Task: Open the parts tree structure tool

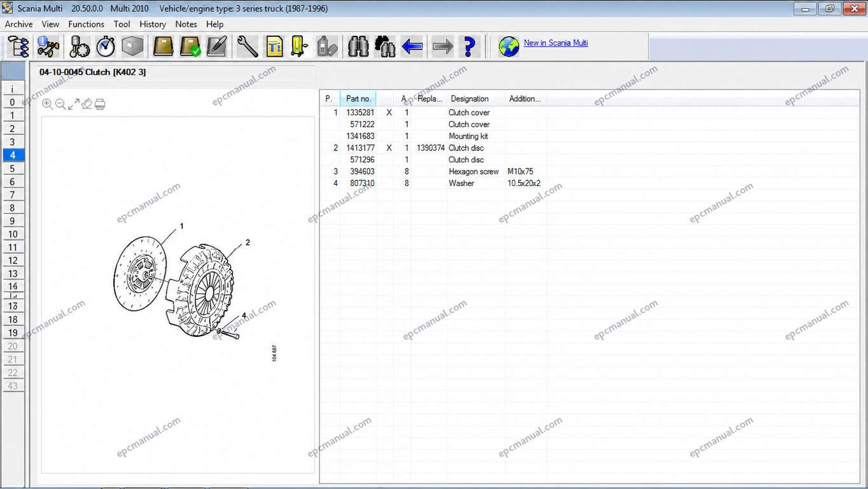Action: pyautogui.click(x=18, y=46)
